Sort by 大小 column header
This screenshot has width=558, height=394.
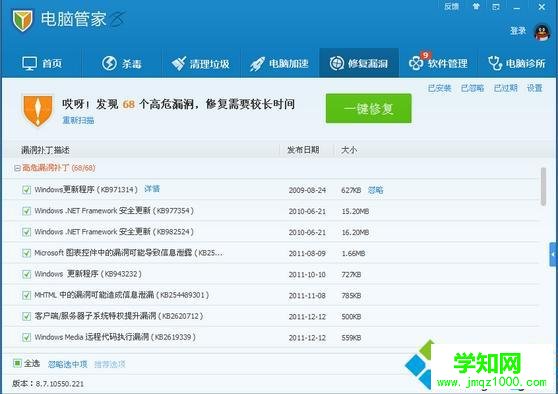(349, 150)
